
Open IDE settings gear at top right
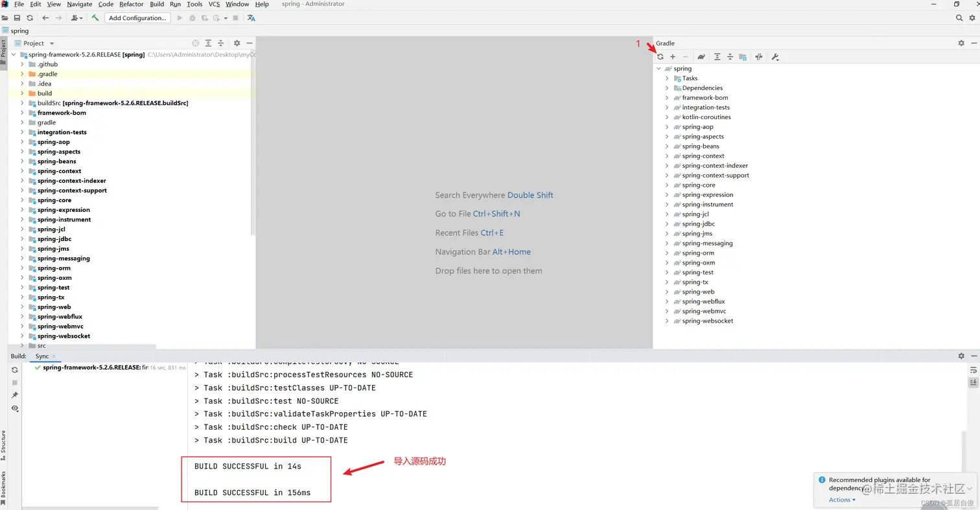coord(973,18)
